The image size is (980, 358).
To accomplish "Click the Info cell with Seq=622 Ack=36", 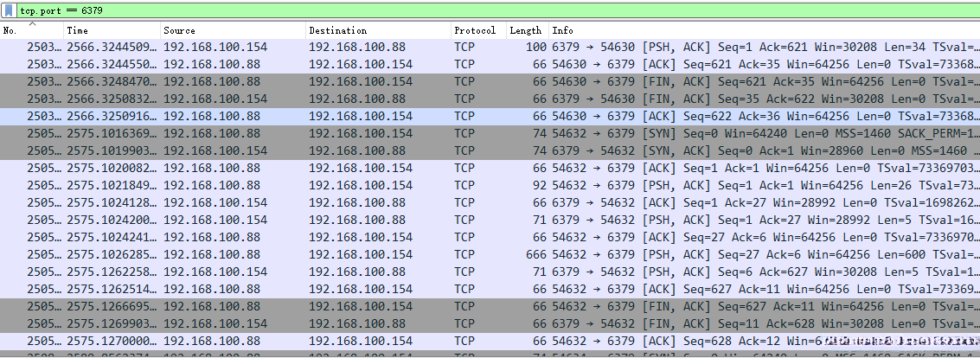I will (765, 116).
